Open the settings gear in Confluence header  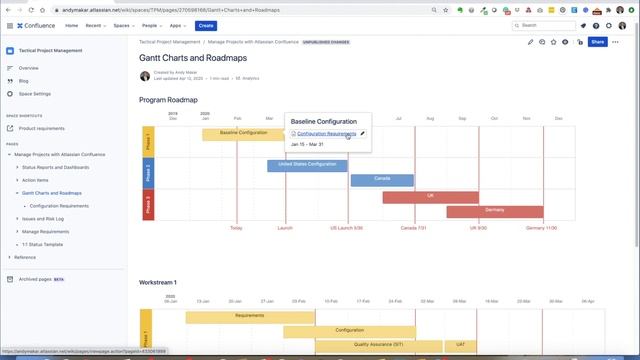(x=609, y=26)
